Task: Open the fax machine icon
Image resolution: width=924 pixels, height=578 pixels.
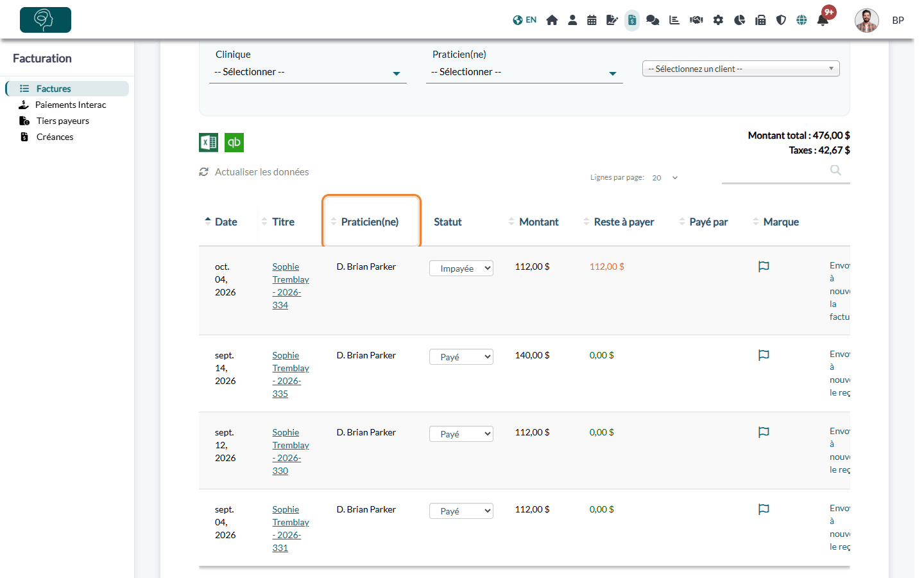Action: [x=760, y=20]
